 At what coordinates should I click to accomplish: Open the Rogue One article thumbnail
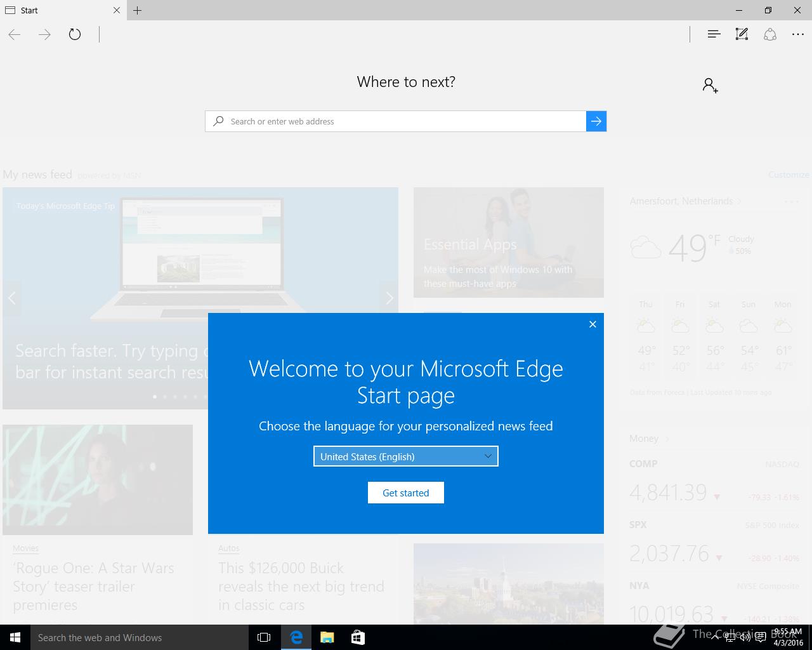98,480
